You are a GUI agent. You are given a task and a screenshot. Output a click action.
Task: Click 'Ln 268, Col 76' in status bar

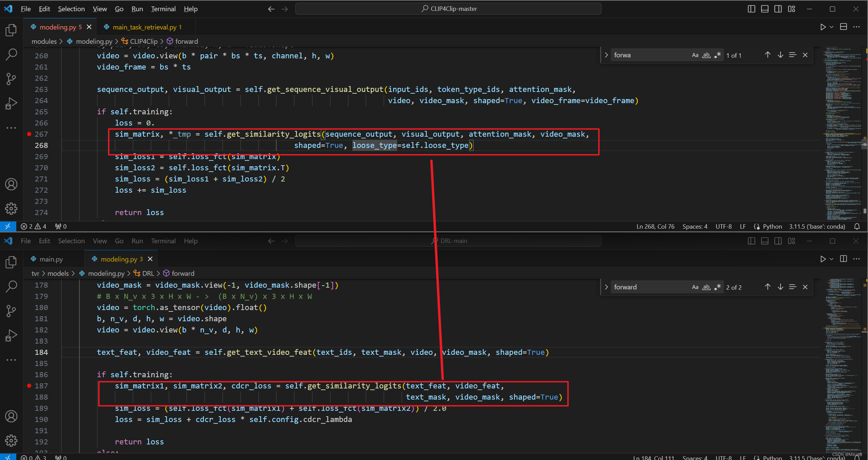(655, 226)
